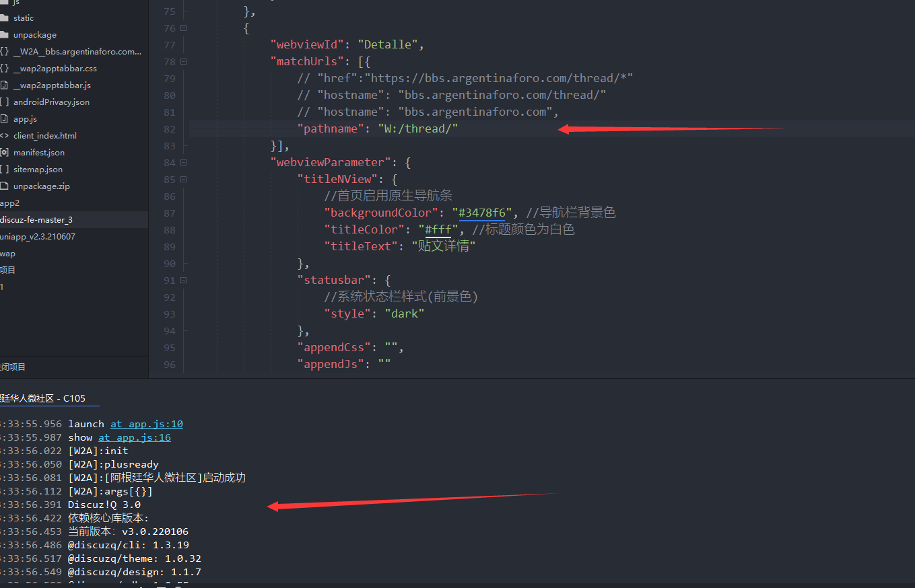915x588 pixels.
Task: Open the 'at app.js:10' console link
Action: point(146,424)
